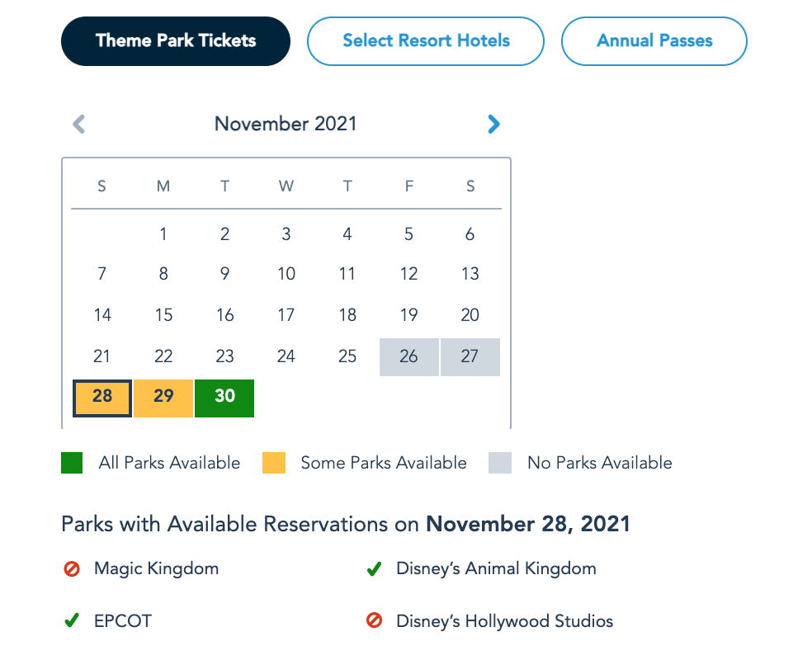Click unavailable icon beside Disney's Hollywood Studios
Image resolution: width=812 pixels, height=660 pixels.
(374, 621)
